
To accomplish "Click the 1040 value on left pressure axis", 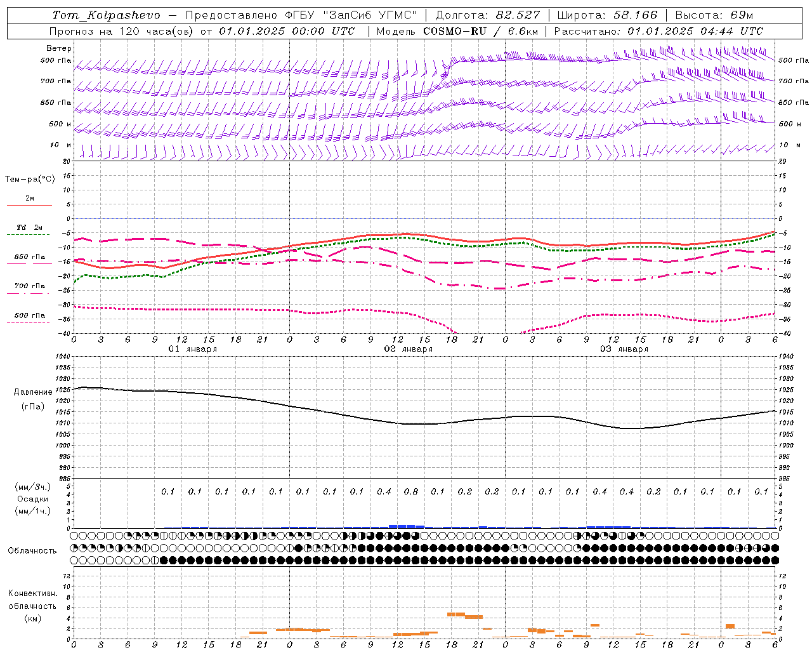I will 62,357.
